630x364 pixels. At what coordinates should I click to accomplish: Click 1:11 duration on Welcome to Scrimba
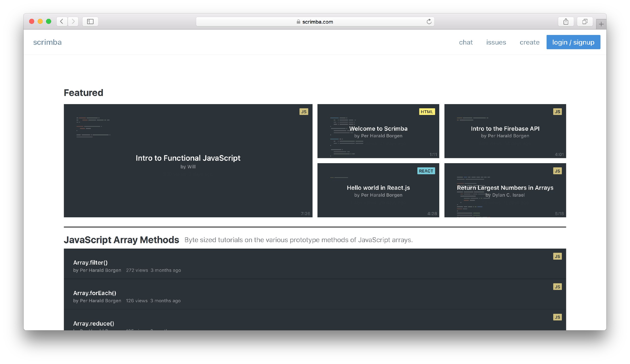click(x=433, y=155)
